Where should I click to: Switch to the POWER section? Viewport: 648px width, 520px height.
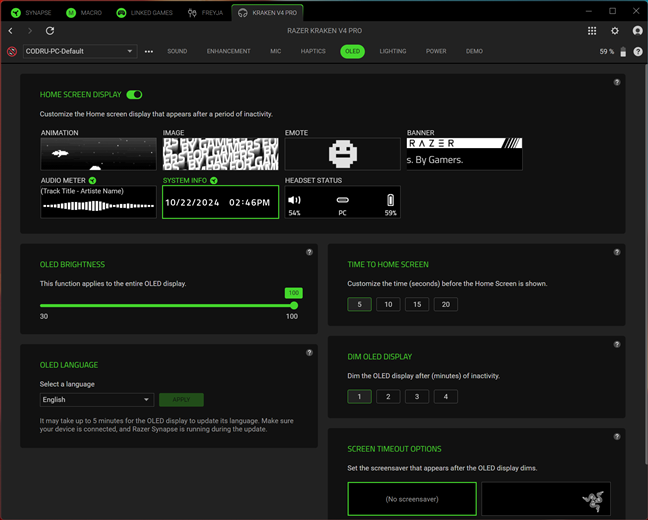[436, 51]
